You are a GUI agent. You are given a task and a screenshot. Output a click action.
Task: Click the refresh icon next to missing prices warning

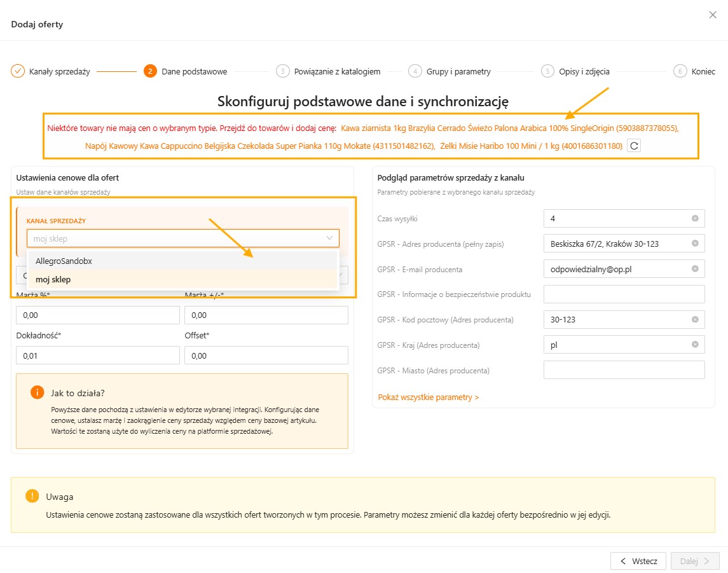[x=634, y=146]
